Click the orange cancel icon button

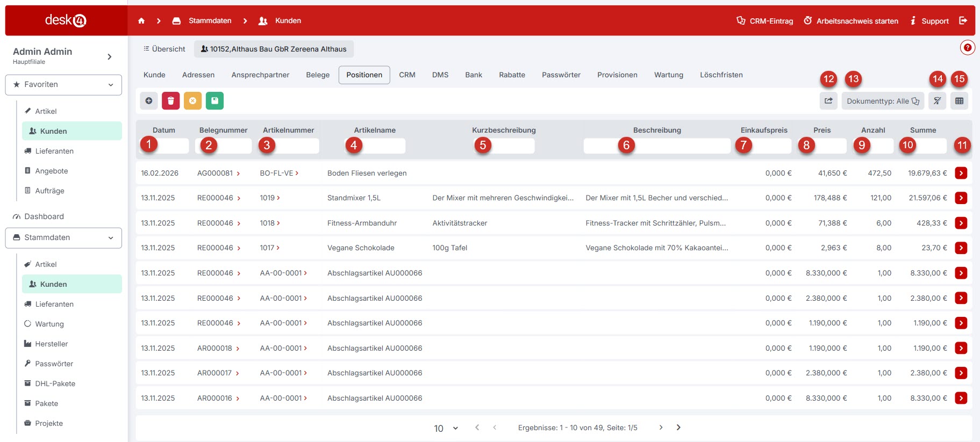[192, 101]
